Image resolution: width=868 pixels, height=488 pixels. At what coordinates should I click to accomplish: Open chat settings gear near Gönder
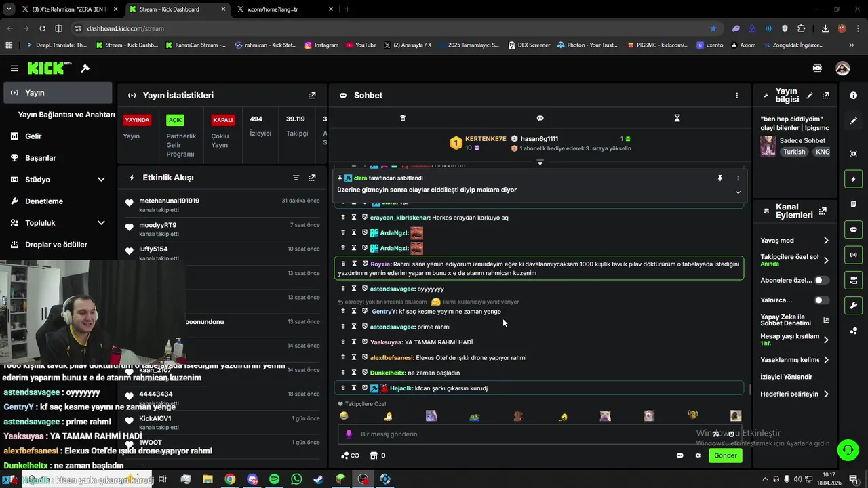click(x=698, y=455)
